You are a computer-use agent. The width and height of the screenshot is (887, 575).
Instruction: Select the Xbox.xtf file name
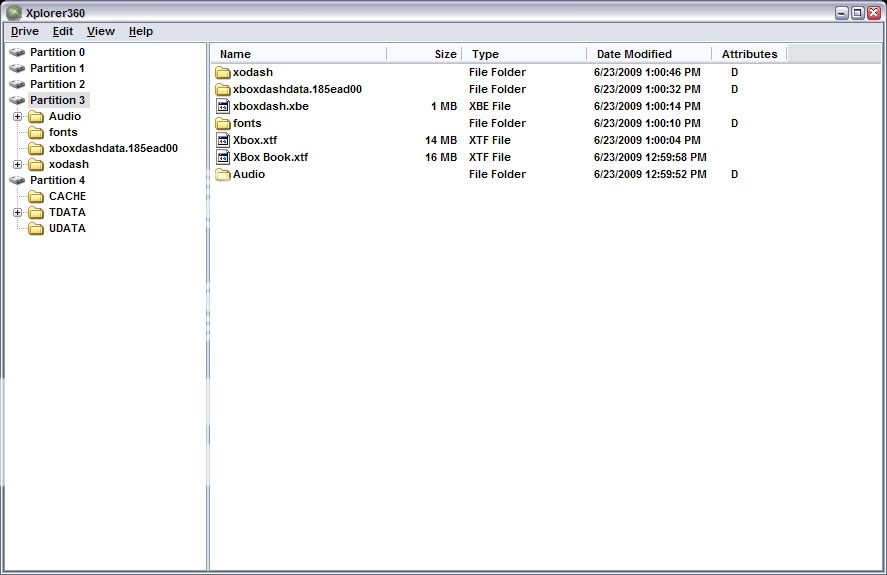255,140
